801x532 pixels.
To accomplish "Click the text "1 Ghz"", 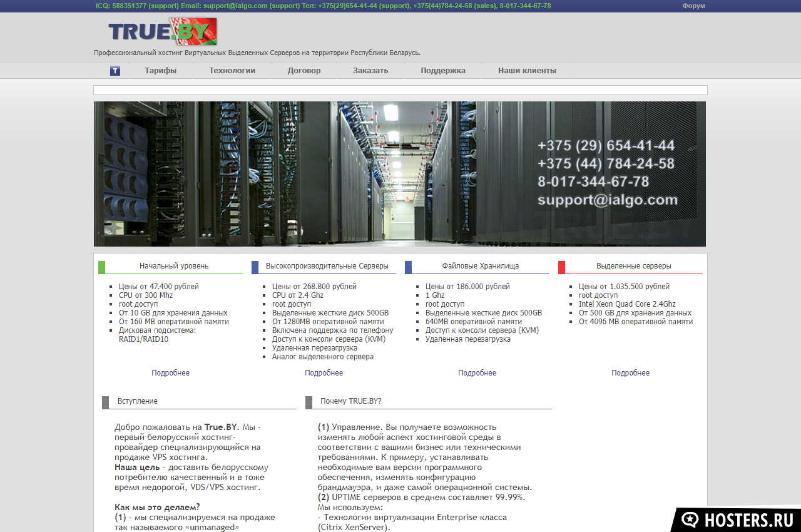I will [435, 295].
